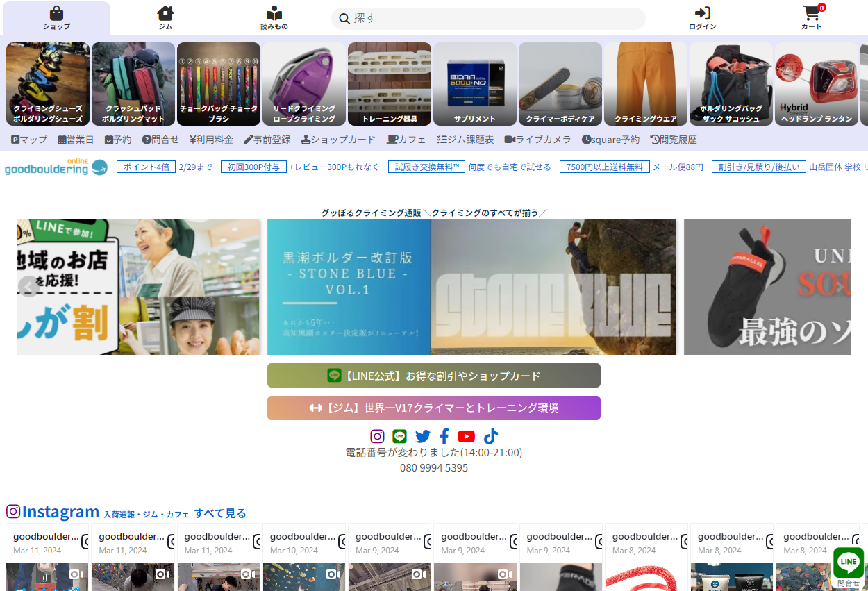Open the ジム 世界一V17クライマー button

tap(434, 408)
